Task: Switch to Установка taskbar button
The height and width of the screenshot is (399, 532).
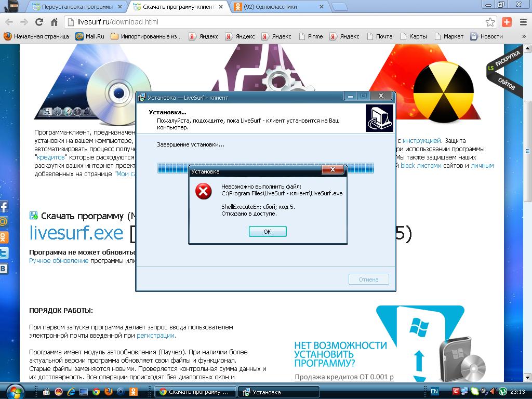Action: click(278, 392)
